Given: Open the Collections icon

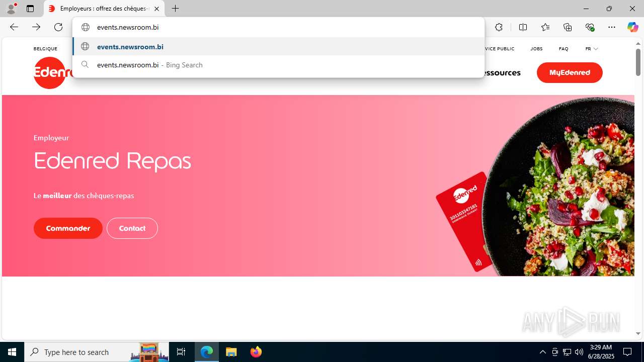Looking at the screenshot, I should pos(568,27).
